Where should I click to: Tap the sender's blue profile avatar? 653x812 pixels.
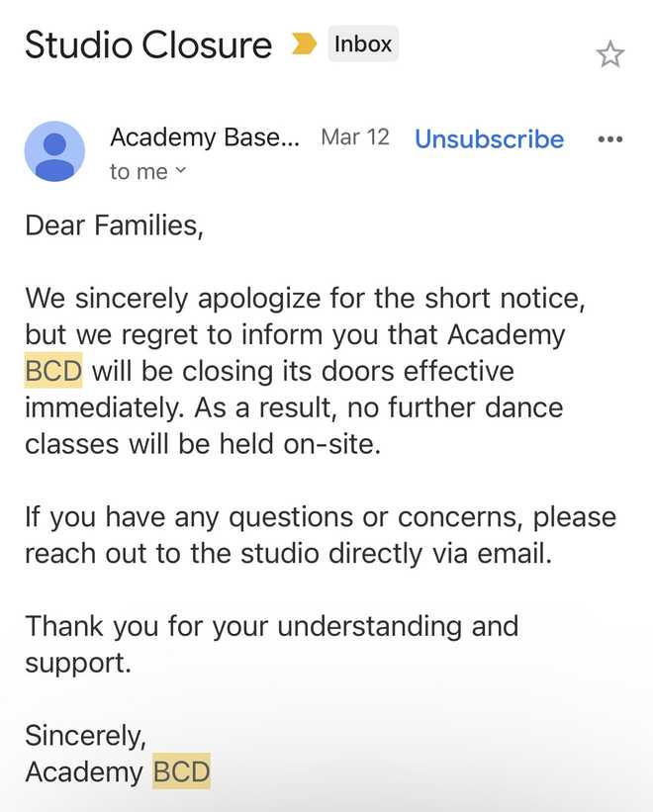[x=54, y=151]
